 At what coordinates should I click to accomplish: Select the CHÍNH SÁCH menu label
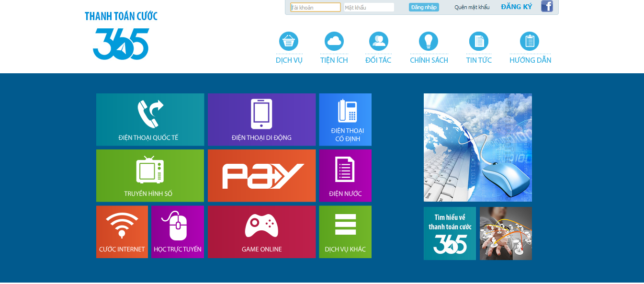[429, 60]
